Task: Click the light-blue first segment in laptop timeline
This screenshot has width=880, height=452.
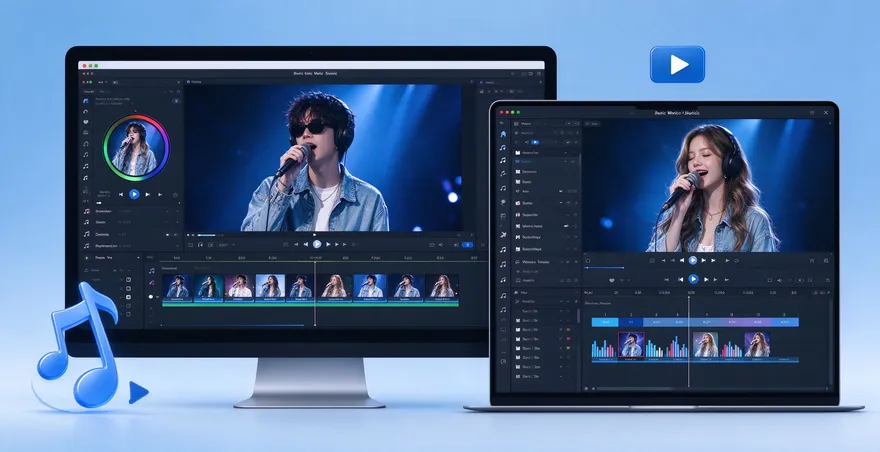Action: pyautogui.click(x=605, y=322)
